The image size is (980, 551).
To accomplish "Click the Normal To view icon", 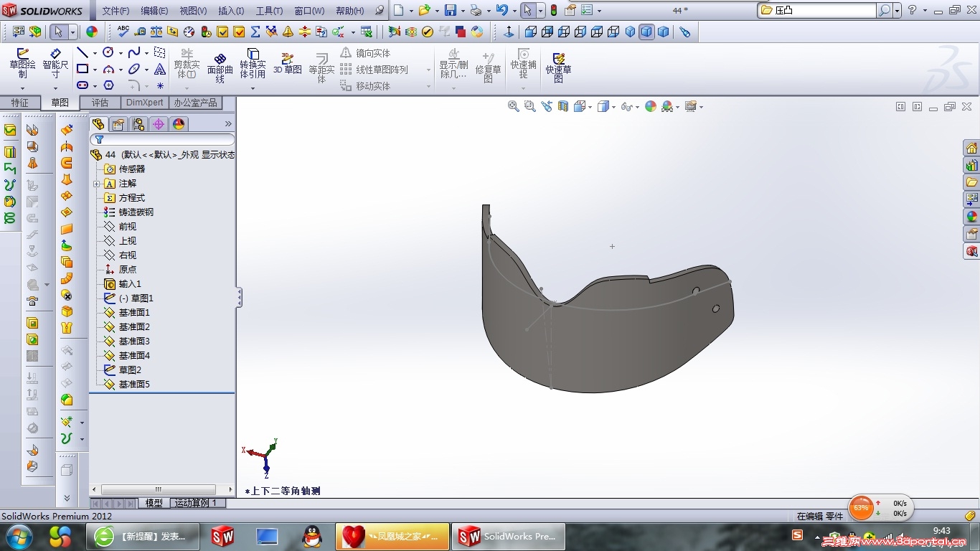I will 509,32.
